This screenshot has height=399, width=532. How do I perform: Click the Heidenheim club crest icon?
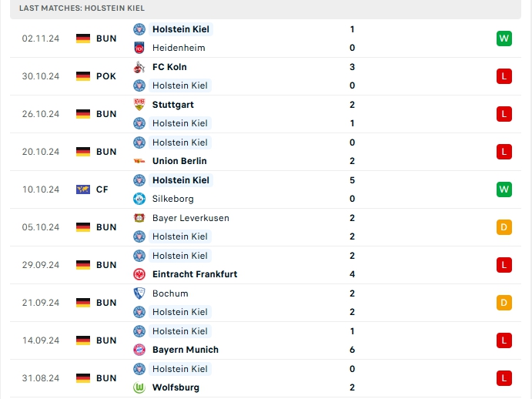click(139, 48)
